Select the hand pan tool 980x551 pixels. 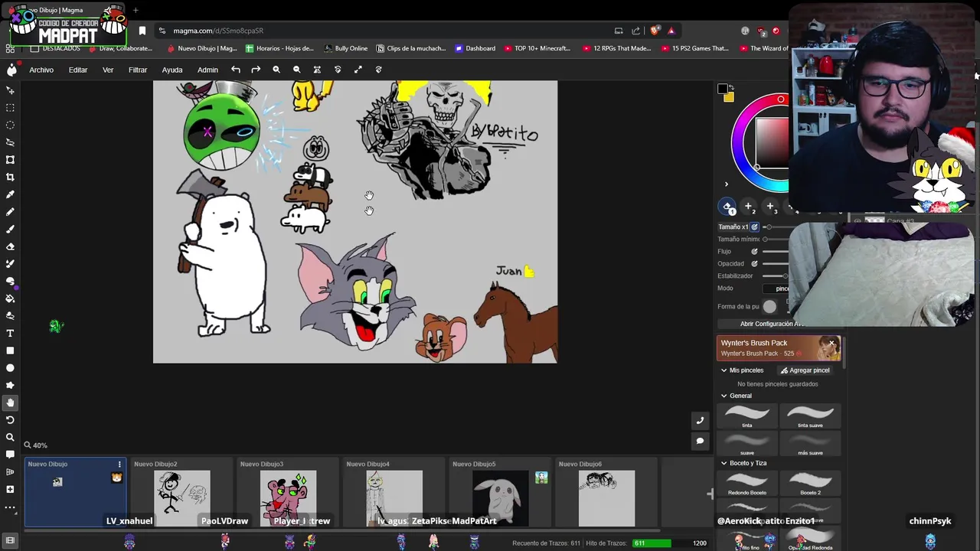pos(10,403)
